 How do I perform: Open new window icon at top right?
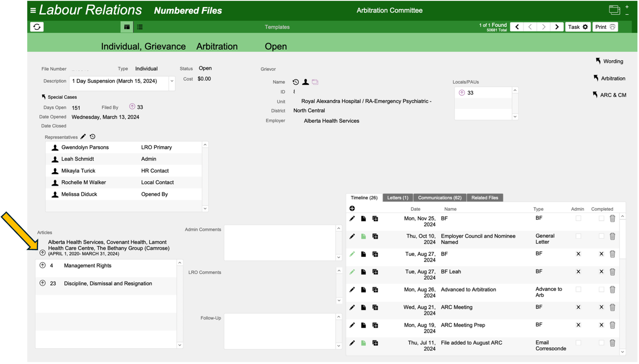(x=614, y=10)
